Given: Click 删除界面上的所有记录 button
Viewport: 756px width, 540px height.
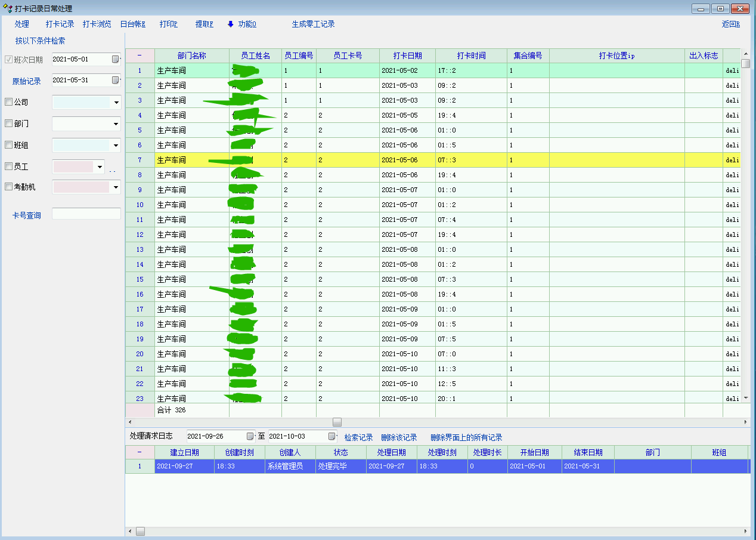Looking at the screenshot, I should (x=466, y=437).
